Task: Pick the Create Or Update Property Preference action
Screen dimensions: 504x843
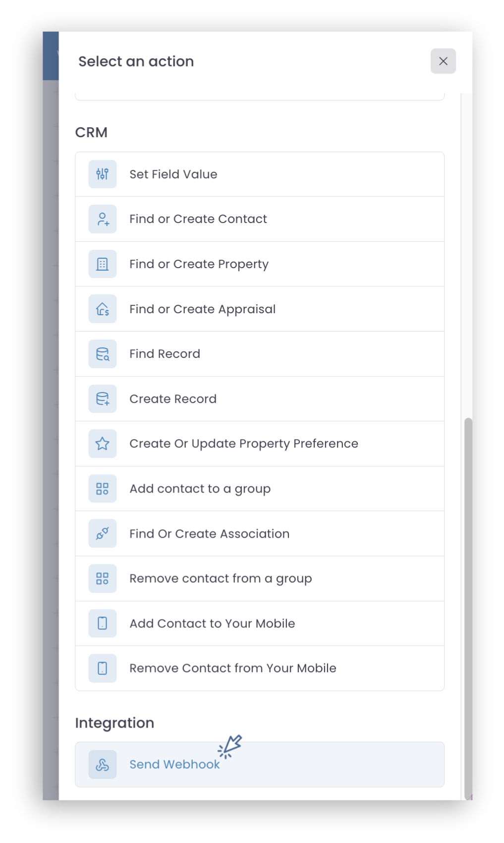Action: (x=260, y=444)
